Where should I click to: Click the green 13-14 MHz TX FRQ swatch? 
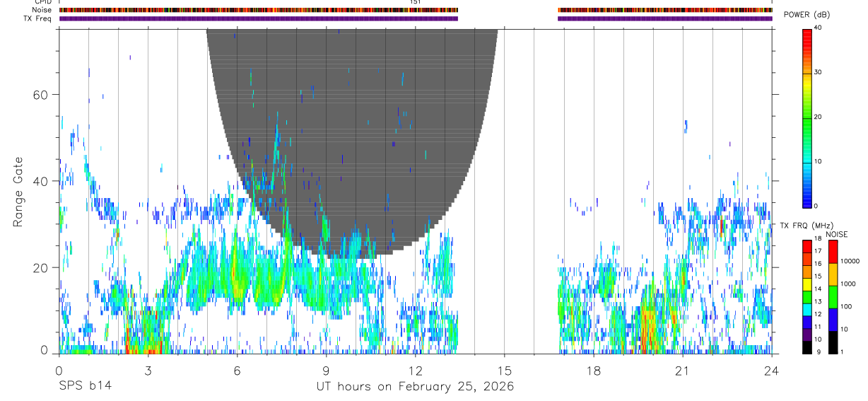807,297
